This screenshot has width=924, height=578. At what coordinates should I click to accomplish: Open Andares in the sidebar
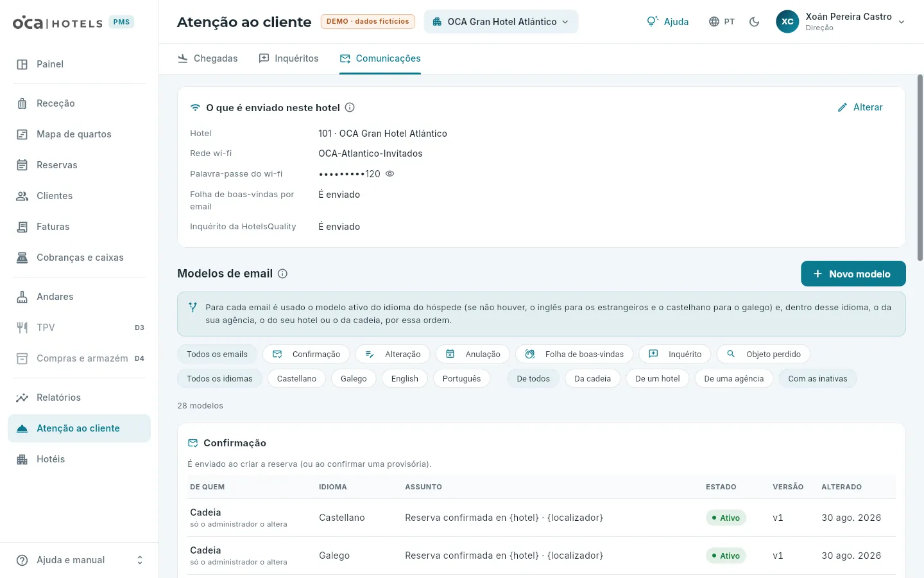click(x=79, y=297)
